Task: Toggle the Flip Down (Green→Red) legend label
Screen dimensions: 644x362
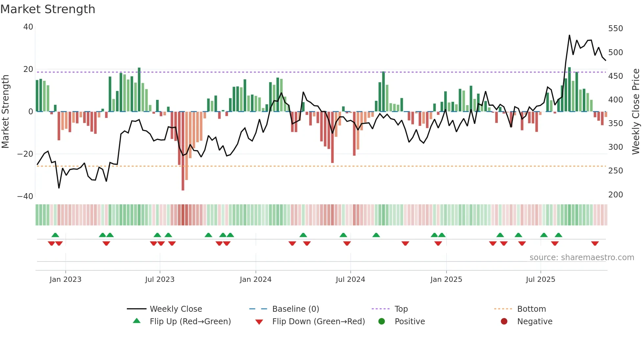Action: click(318, 321)
